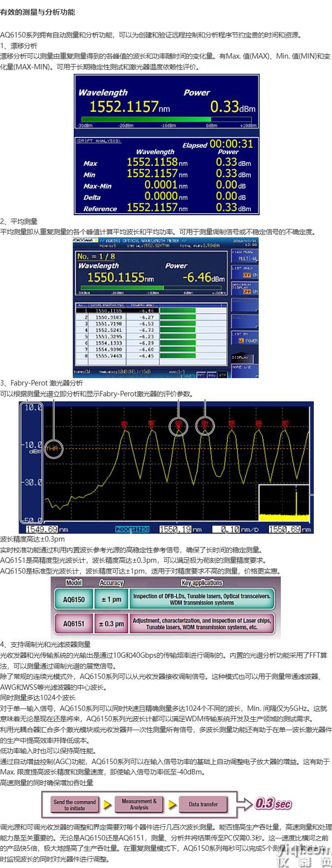The height and width of the screenshot is (868, 332).
Task: Click peak marker 002 on spectrum
Action: point(151,424)
